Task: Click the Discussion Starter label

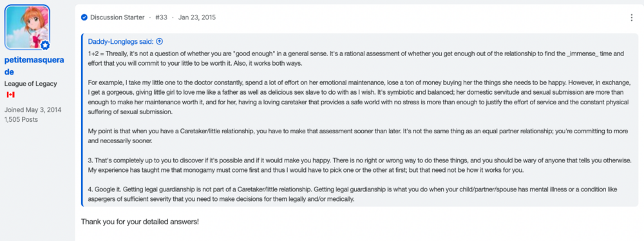Action: [117, 17]
